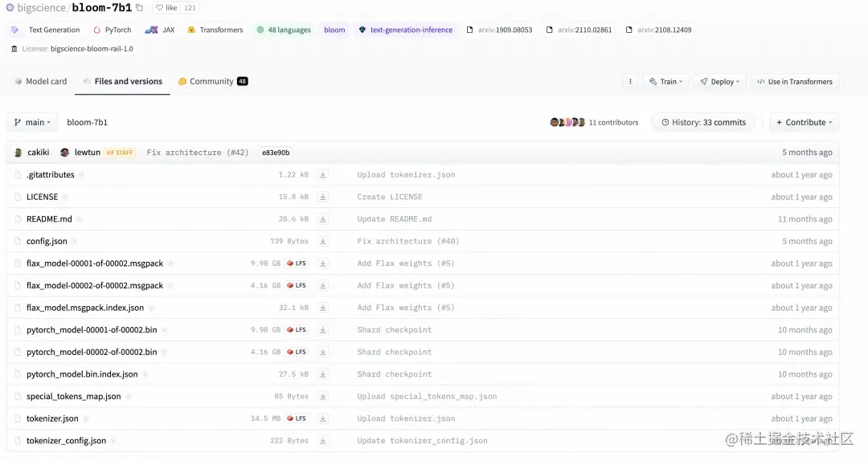Open pytorch_model.bin.index.json
This screenshot has height=461, width=868.
click(82, 374)
